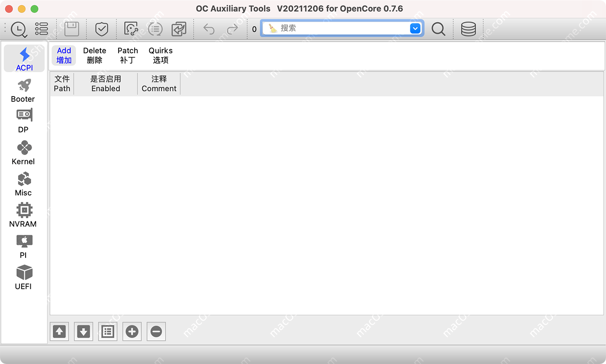Click the 注释 Comment column header
This screenshot has width=606, height=364.
coord(159,84)
